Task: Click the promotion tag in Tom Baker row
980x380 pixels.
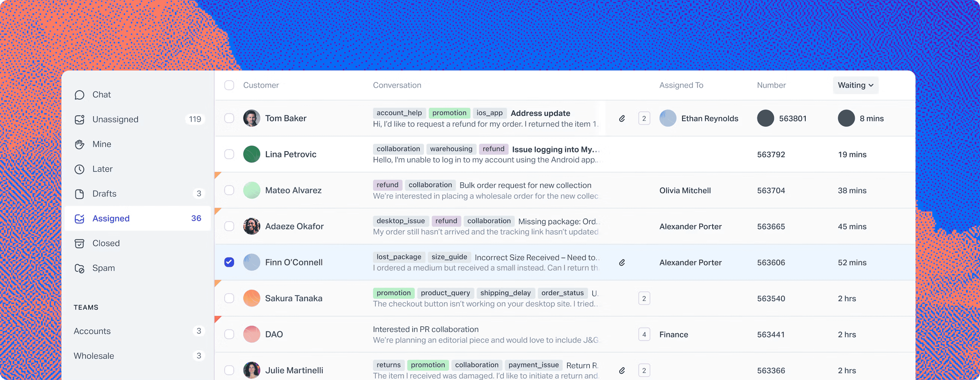Action: 449,113
